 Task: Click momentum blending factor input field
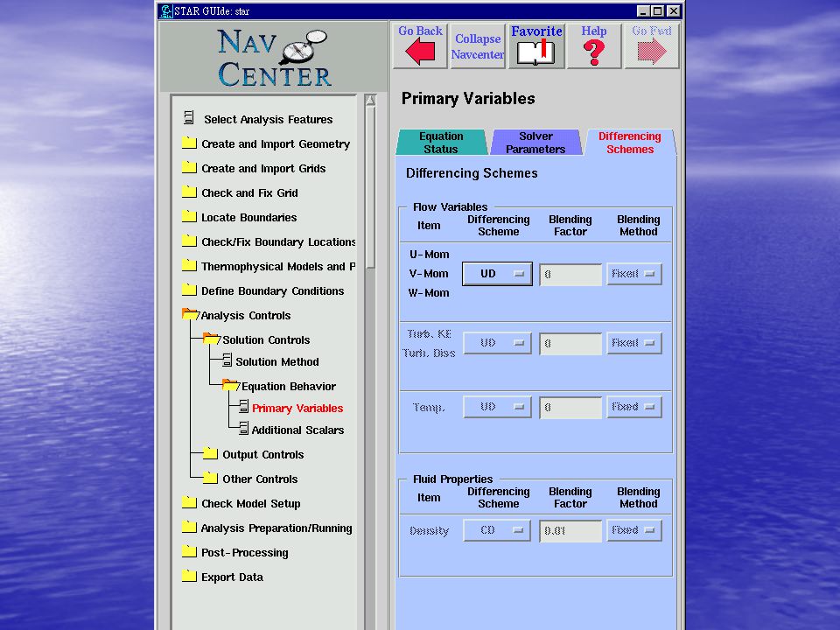(x=570, y=274)
